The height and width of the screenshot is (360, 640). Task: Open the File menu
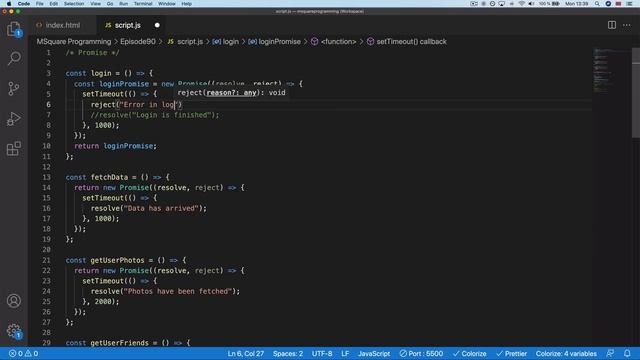point(40,4)
